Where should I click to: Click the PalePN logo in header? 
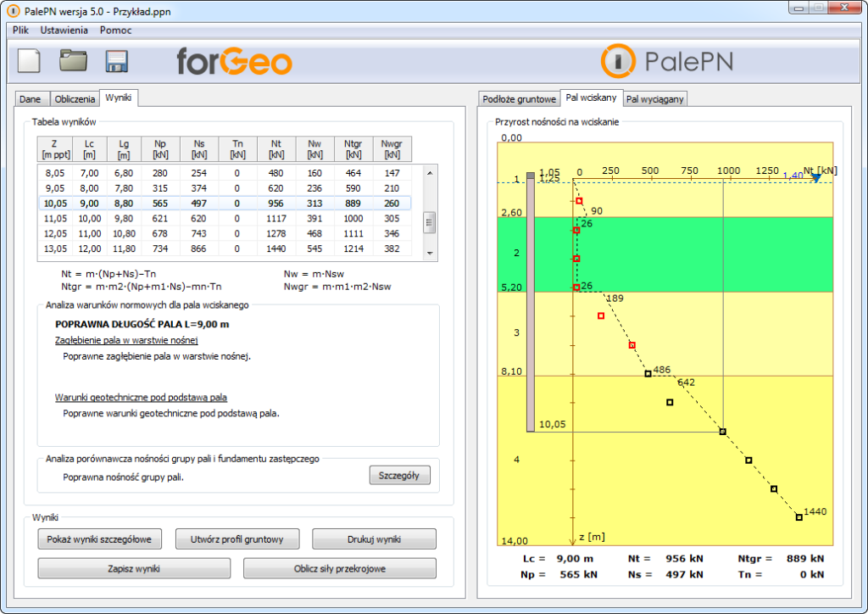(x=667, y=61)
